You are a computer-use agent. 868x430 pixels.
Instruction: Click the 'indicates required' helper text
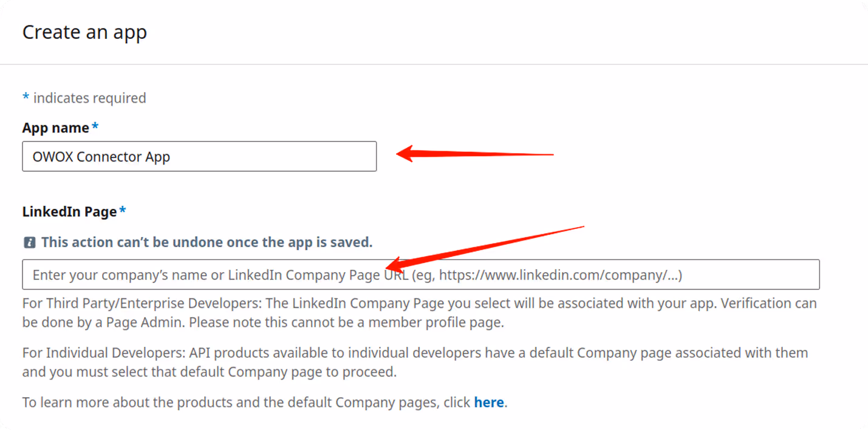(x=90, y=97)
